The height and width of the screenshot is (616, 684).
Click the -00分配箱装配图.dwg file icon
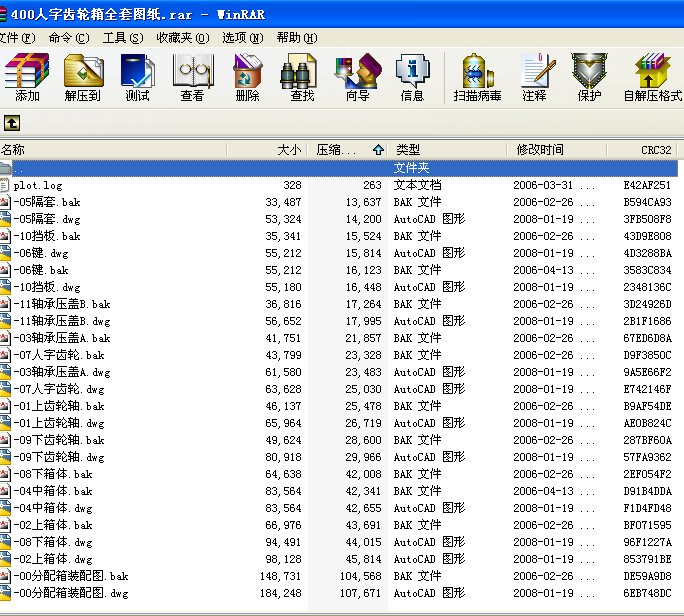click(x=5, y=593)
